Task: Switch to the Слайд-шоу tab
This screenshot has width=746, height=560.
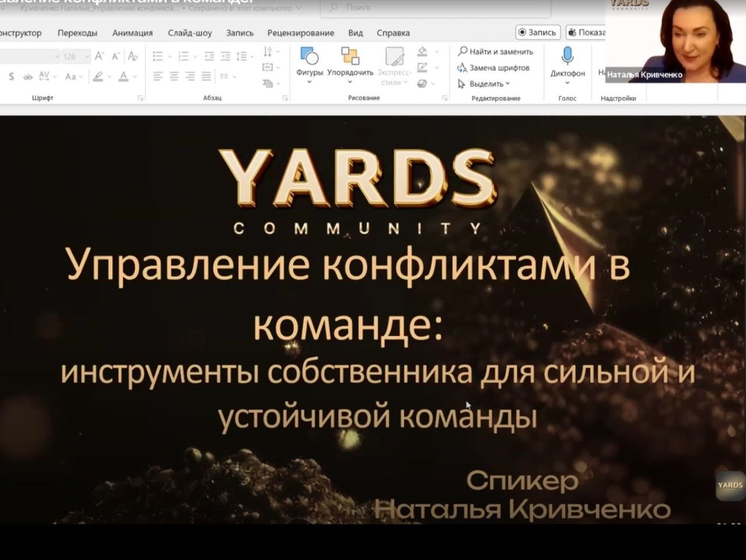Action: click(x=190, y=33)
